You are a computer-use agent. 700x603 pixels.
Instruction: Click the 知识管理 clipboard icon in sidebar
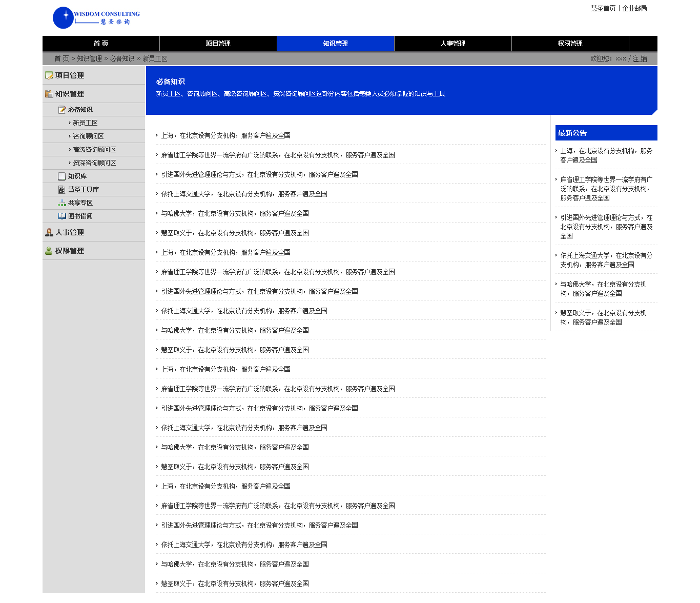point(49,94)
